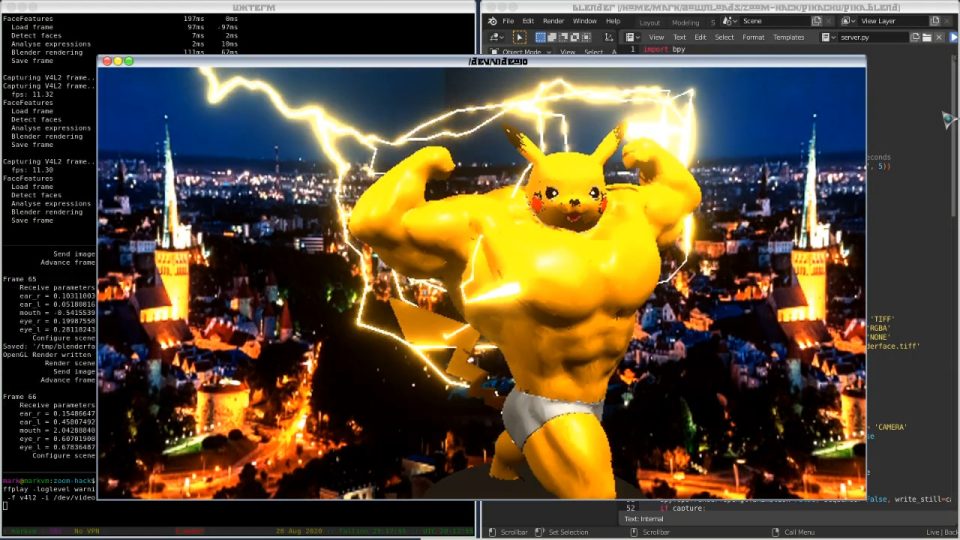Open the Select menu in the text editor

point(724,37)
